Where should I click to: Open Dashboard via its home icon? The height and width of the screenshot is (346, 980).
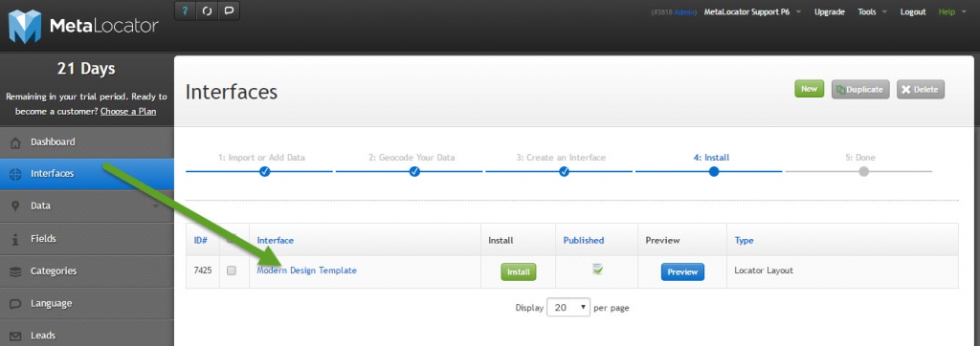[16, 143]
